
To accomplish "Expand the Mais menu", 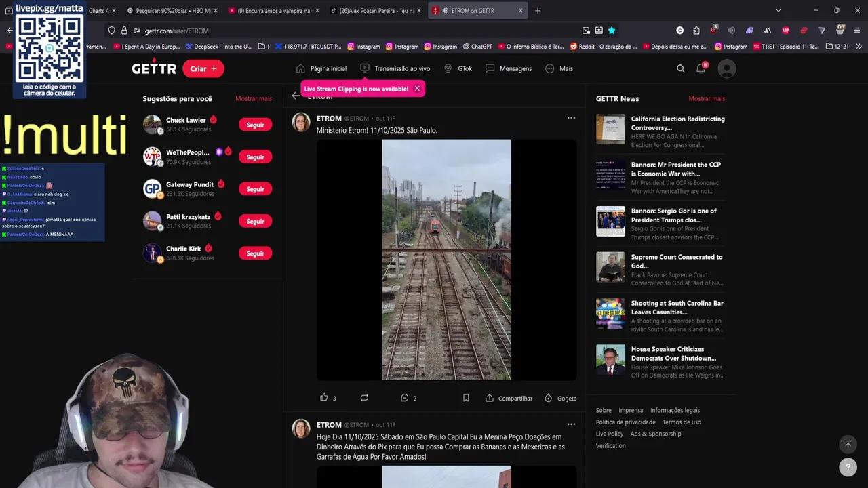I will (x=559, y=68).
